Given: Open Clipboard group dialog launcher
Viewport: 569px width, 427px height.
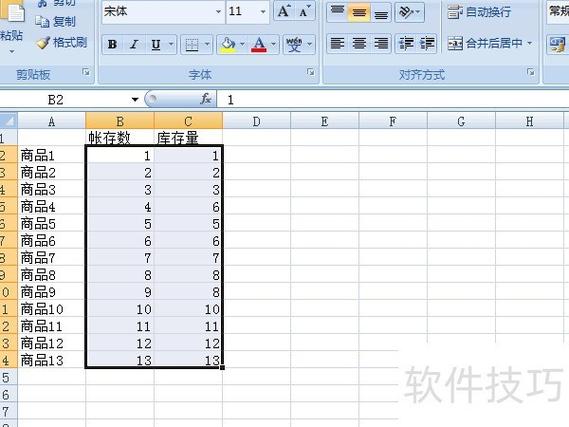Looking at the screenshot, I should click(x=86, y=72).
